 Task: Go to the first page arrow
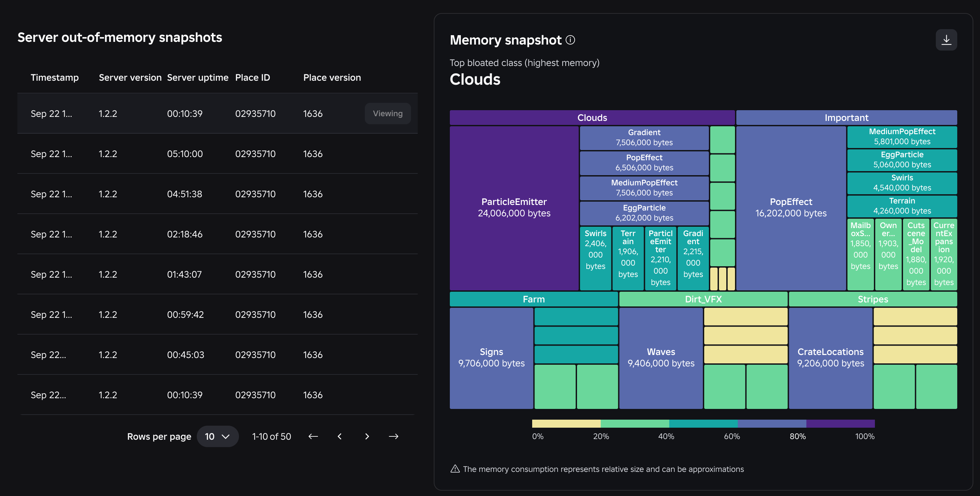313,436
